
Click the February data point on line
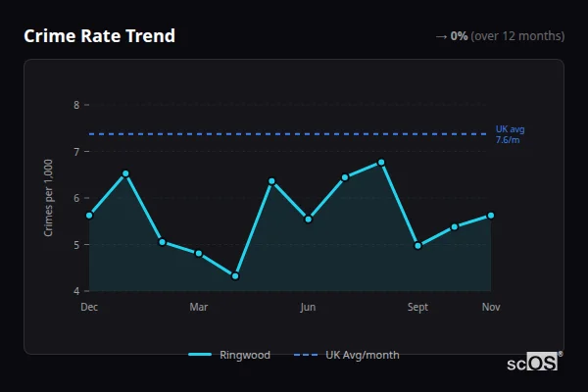[x=162, y=242]
